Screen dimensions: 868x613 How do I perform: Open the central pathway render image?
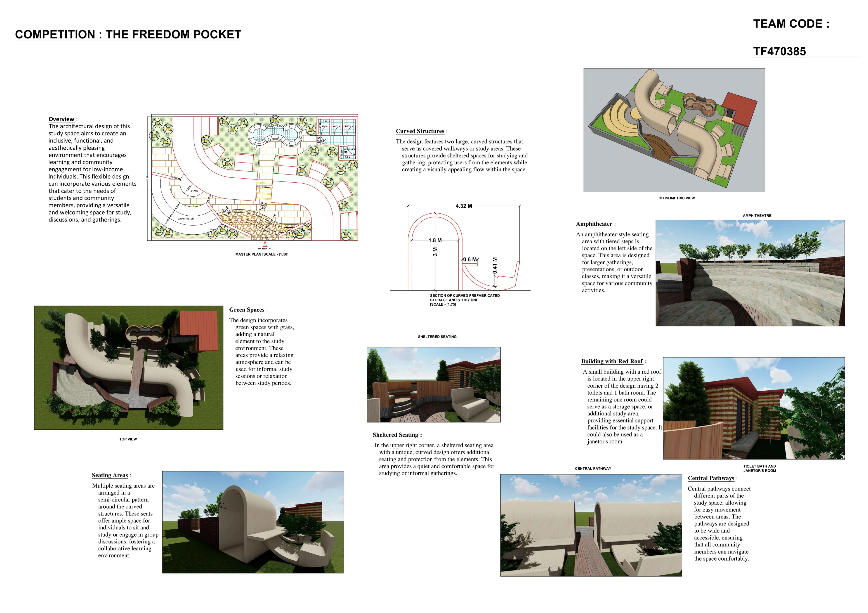pos(591,525)
